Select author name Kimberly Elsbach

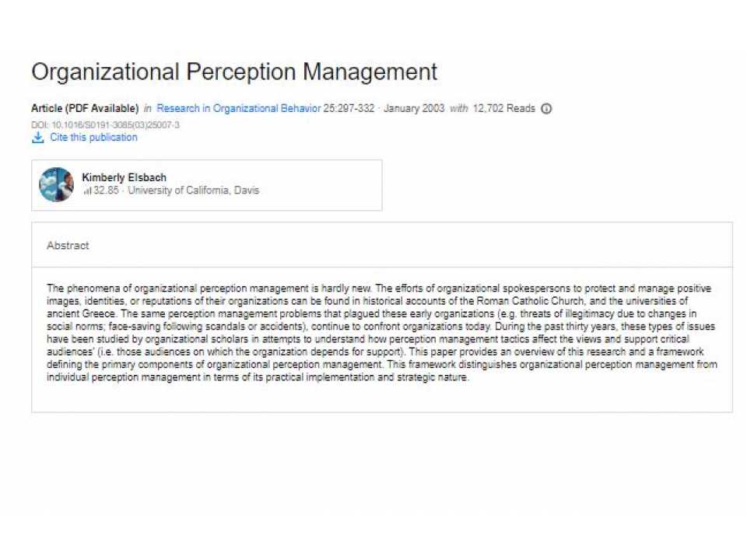point(124,177)
